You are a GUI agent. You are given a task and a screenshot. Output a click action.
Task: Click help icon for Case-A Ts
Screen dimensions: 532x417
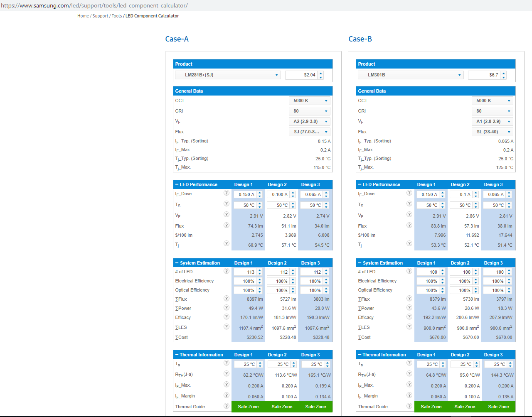pyautogui.click(x=227, y=204)
